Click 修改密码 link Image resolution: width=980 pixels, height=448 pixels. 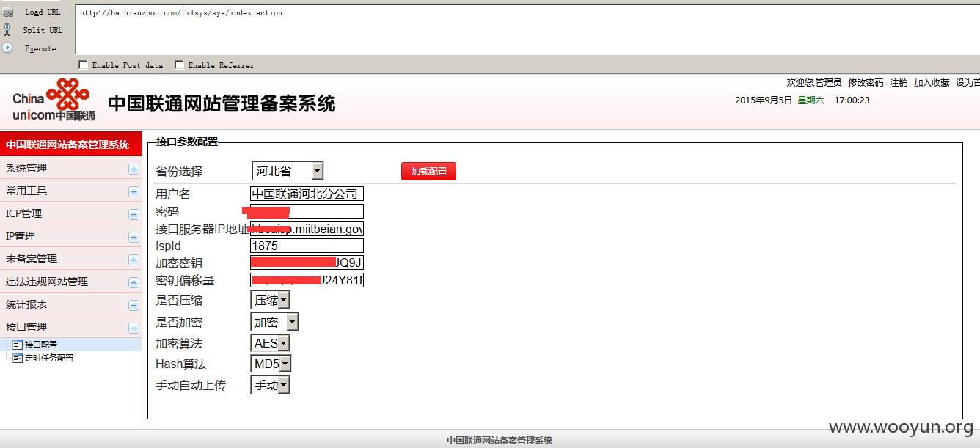(x=866, y=83)
